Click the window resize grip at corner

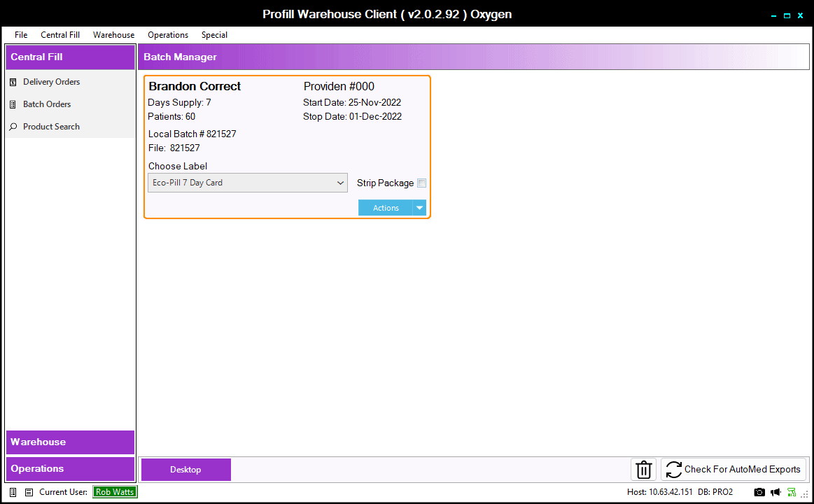805,493
